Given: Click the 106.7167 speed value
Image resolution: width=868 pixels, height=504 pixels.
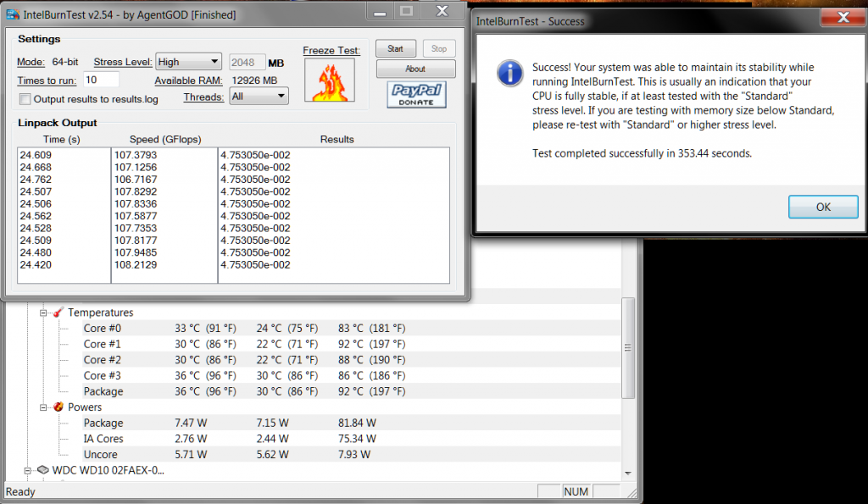Looking at the screenshot, I should tap(135, 180).
